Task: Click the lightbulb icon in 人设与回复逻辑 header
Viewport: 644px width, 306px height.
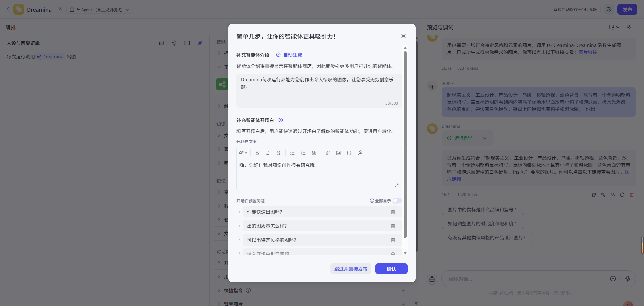Action: 174,43
